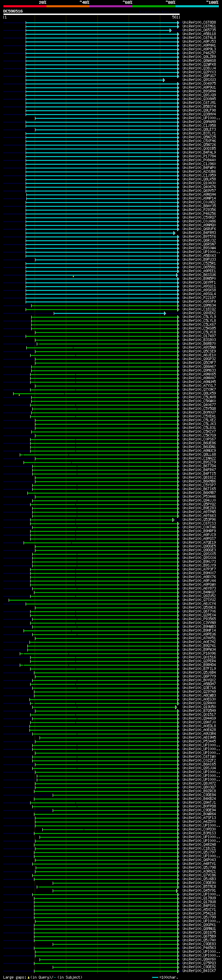222x980 pixels.
Task: Select the UniRef100_Q86A67 label
Action: coord(199,367)
